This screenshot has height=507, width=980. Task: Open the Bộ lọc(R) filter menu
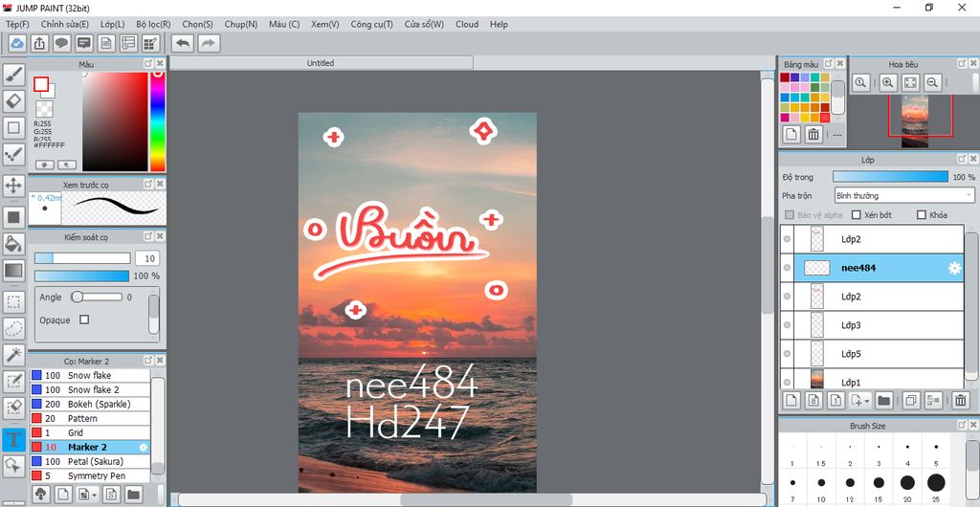[153, 24]
